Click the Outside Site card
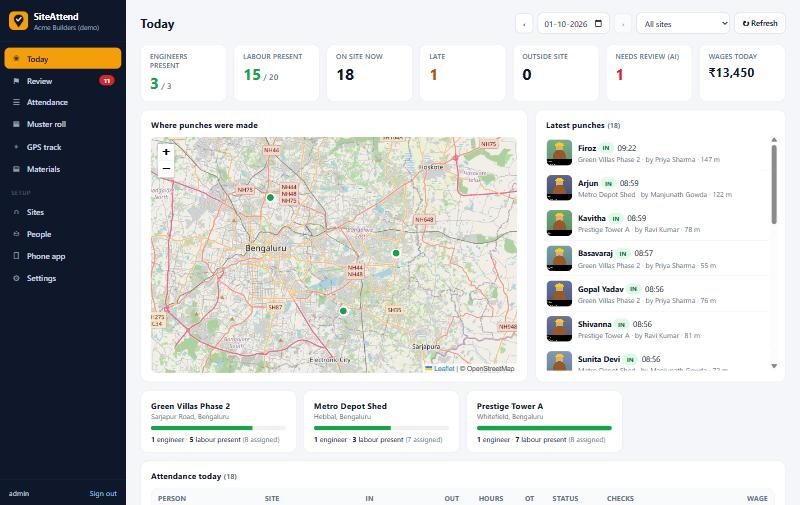Viewport: 800px width, 505px height. click(x=556, y=72)
